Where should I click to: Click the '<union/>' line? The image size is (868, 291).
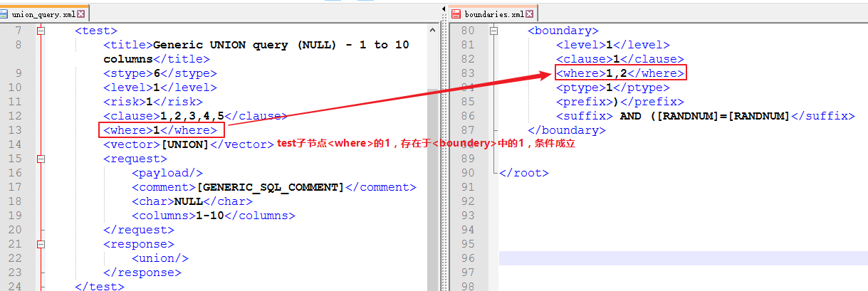point(160,258)
